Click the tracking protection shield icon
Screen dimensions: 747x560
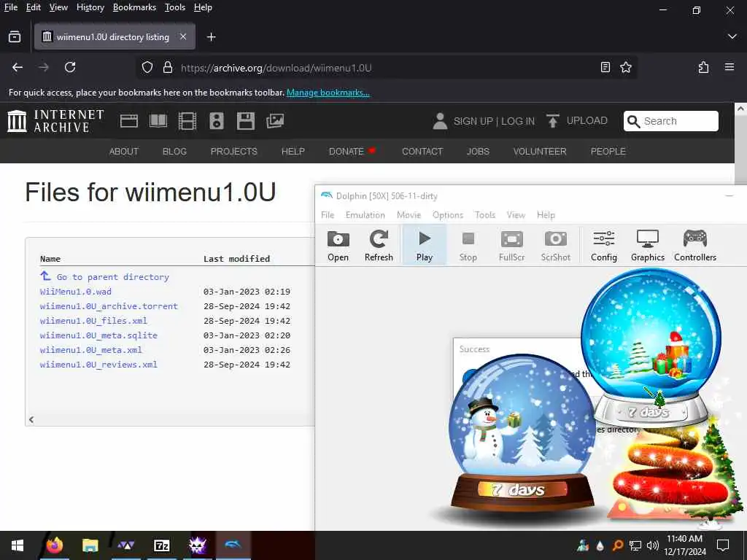pos(147,68)
